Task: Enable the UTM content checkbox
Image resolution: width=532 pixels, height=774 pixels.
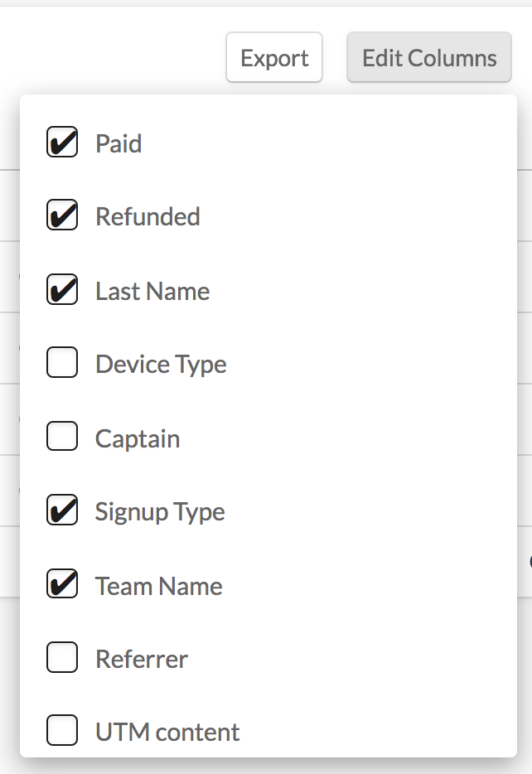Action: 62,731
